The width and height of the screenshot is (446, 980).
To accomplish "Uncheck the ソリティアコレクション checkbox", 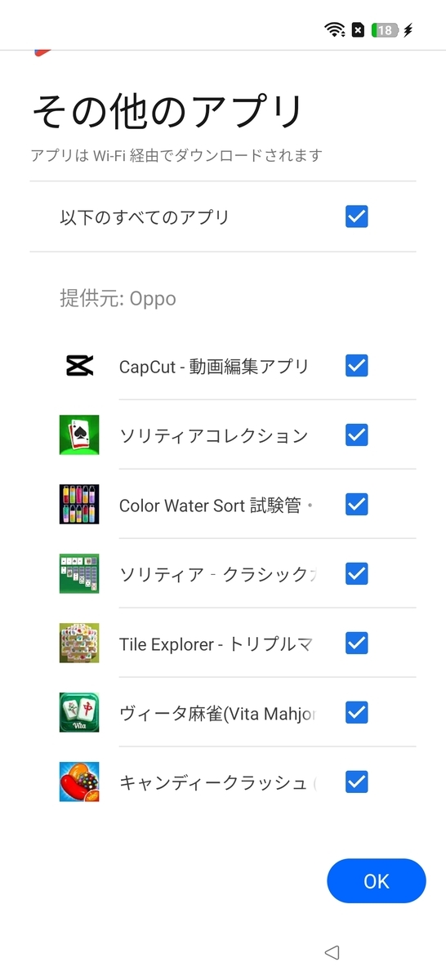I will click(357, 435).
